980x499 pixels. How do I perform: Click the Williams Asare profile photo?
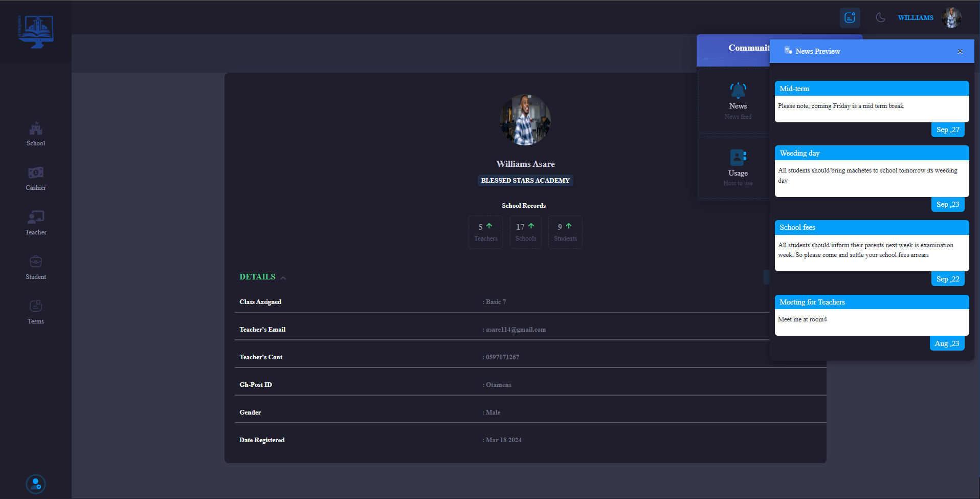525,120
